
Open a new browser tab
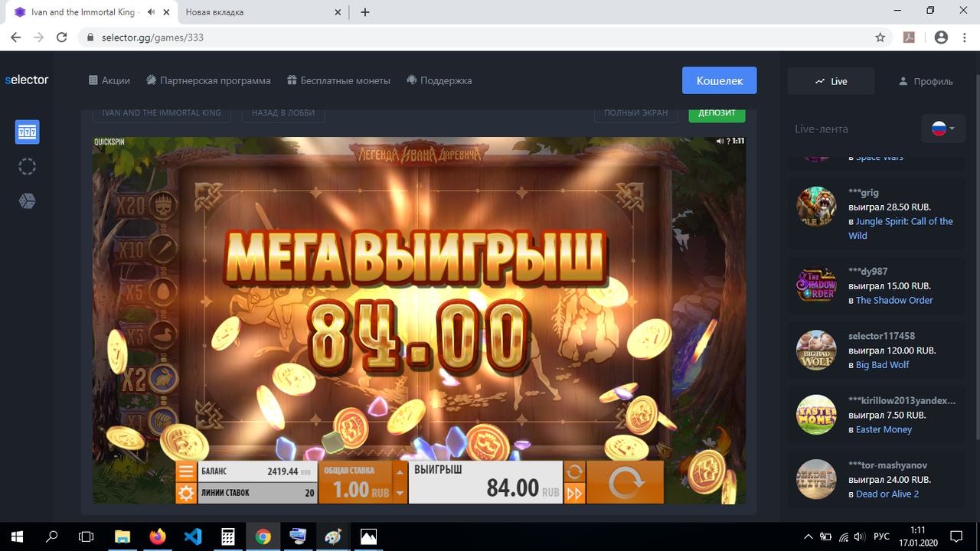(x=365, y=12)
